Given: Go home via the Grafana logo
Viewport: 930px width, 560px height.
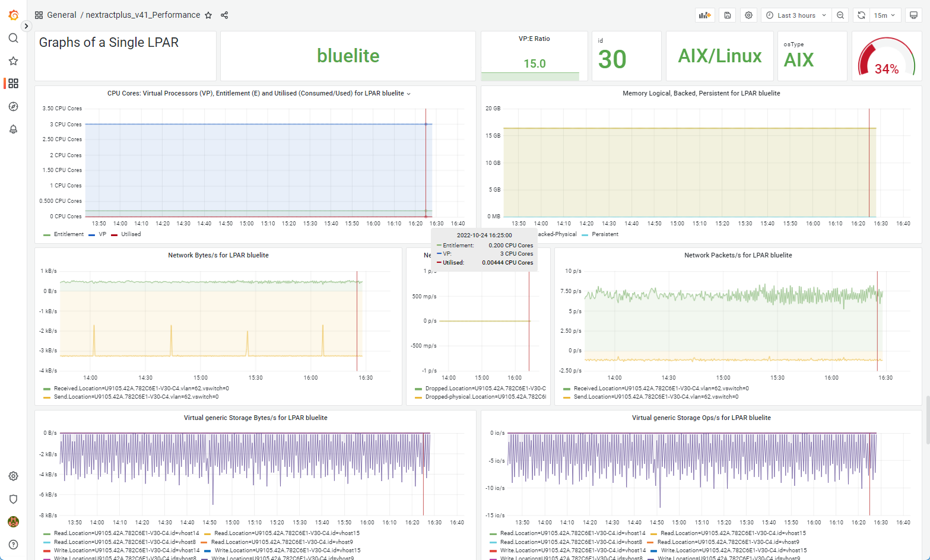Looking at the screenshot, I should (x=13, y=15).
